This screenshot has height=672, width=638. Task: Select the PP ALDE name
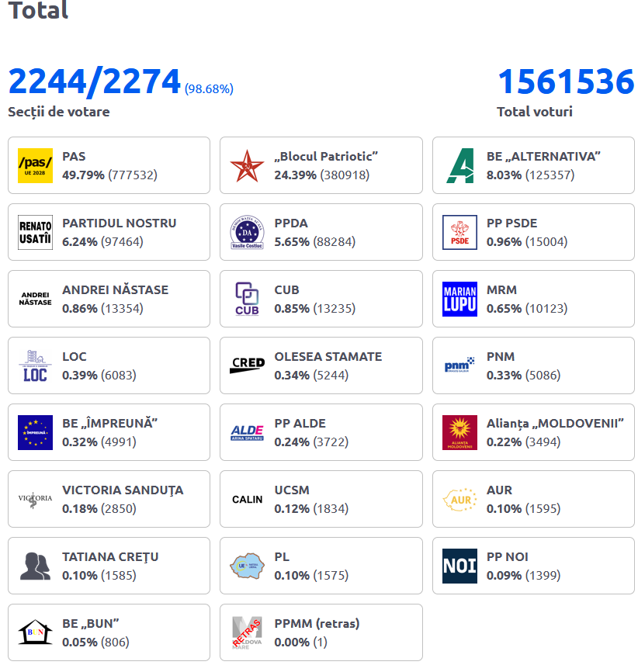pos(300,424)
